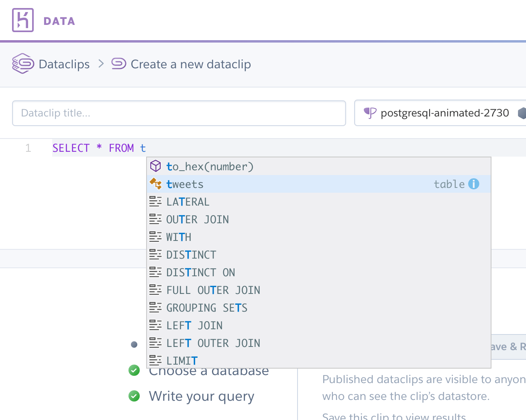This screenshot has width=526, height=420.
Task: Click the Heroku logo icon
Action: pos(23,20)
